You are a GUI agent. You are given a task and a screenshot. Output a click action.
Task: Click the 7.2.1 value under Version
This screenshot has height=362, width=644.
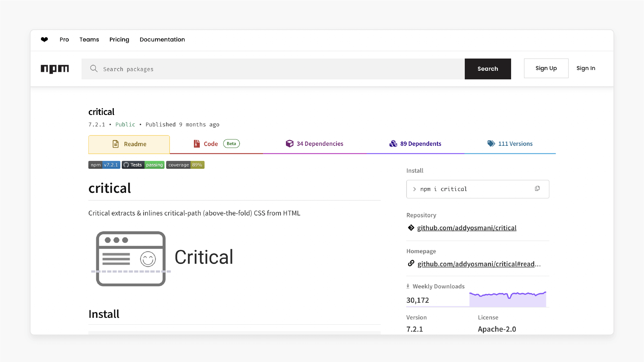414,329
